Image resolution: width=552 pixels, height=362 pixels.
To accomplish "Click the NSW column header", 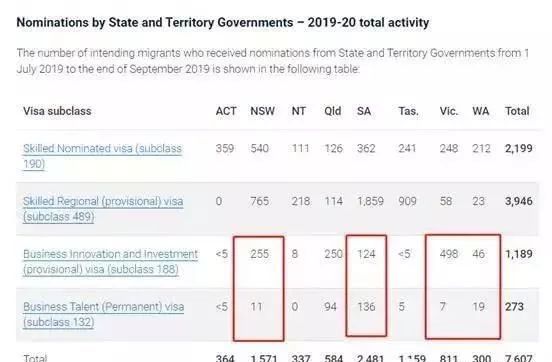I will (x=262, y=111).
